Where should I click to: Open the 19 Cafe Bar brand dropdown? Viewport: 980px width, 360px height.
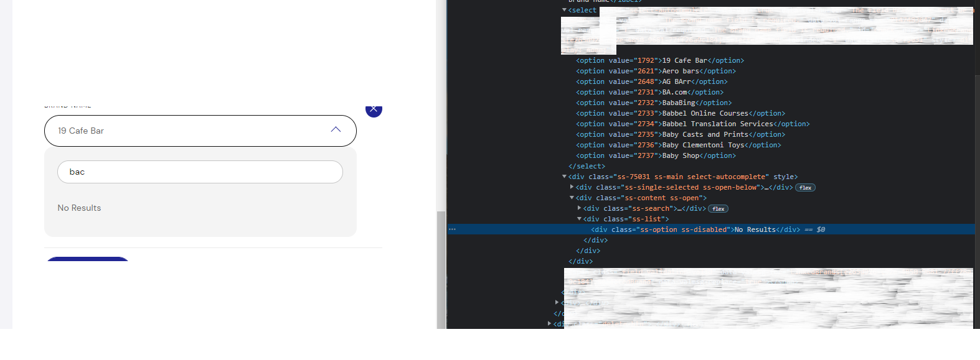coord(200,131)
